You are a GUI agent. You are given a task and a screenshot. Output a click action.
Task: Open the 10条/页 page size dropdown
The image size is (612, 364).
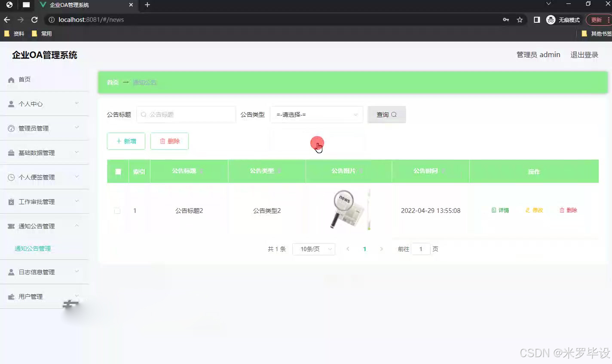(x=314, y=249)
